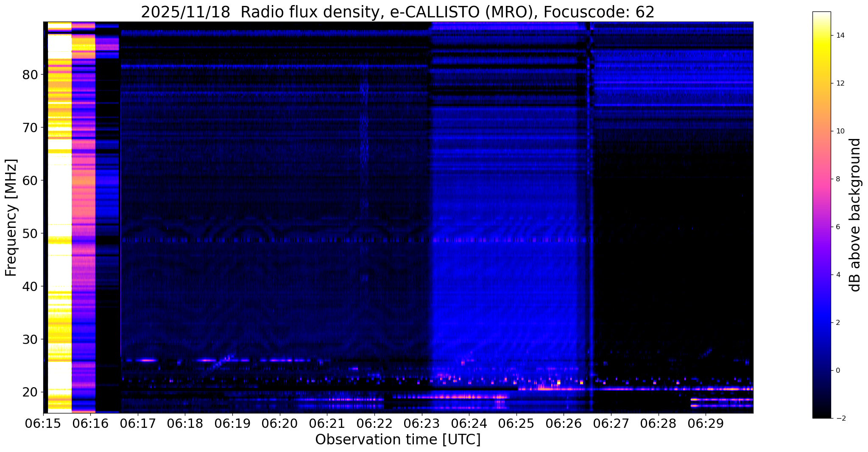This screenshot has height=452, width=868.
Task: Click the colorbar tick label 2
Action: (837, 323)
